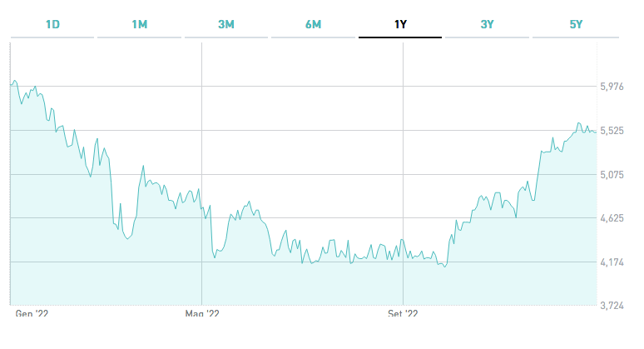Click the Set '22 date label
This screenshot has width=644, height=349.
coord(403,315)
